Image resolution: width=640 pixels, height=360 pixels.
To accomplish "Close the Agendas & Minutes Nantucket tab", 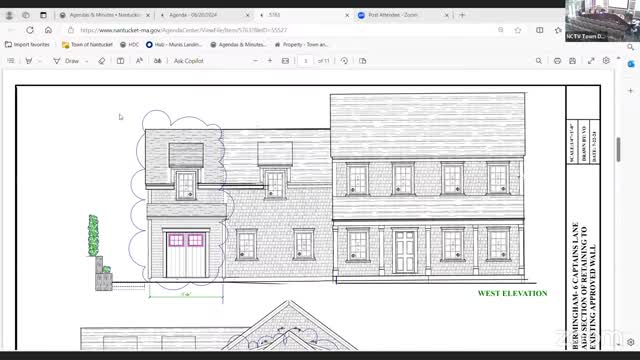I will 148,15.
